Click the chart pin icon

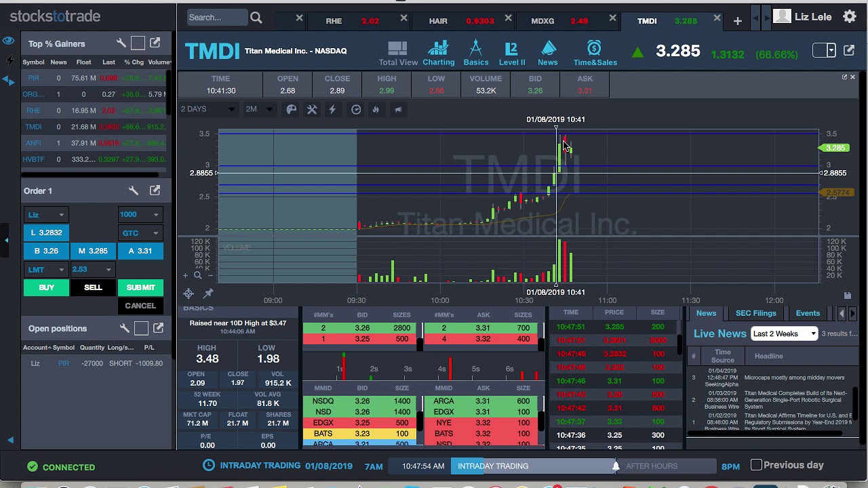(x=208, y=293)
